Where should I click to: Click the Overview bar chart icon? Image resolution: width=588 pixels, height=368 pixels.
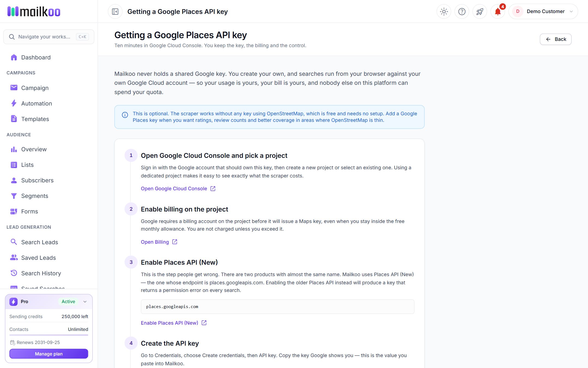coord(14,149)
